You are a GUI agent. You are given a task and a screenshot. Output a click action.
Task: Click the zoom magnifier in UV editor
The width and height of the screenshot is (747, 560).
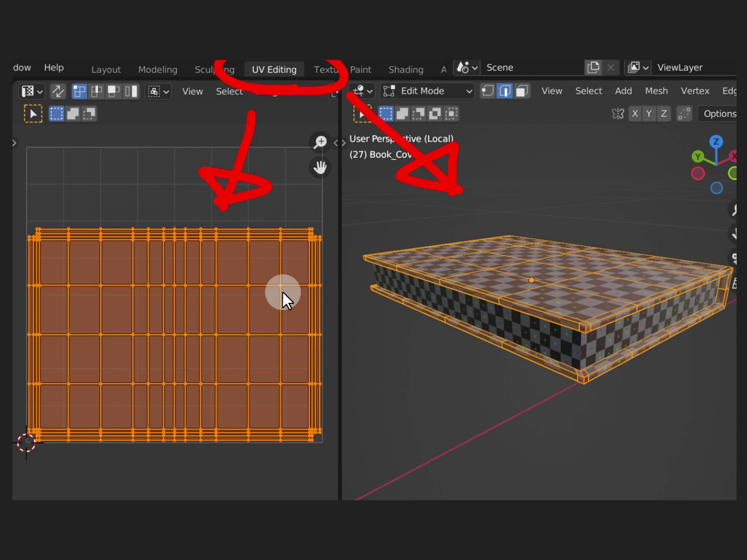click(320, 142)
